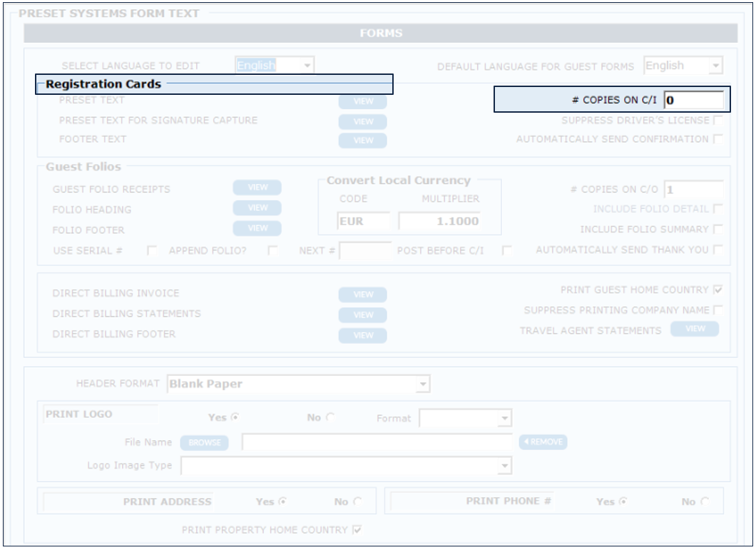Expand Default Language For Guest Forms dropdown
This screenshot has height=550, width=756.
point(683,66)
